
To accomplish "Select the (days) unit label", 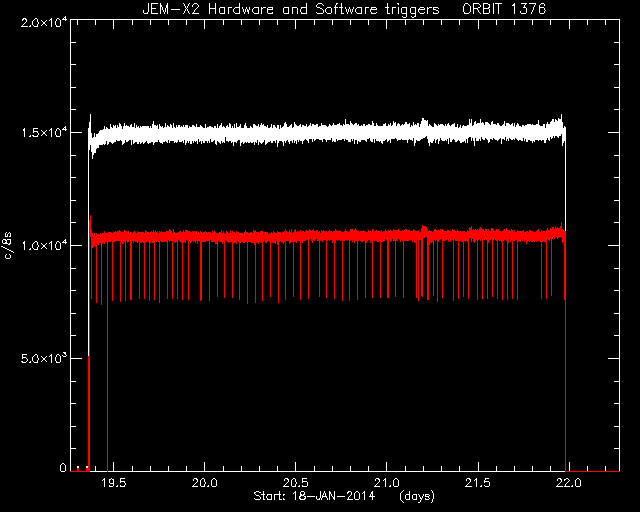I will [417, 496].
